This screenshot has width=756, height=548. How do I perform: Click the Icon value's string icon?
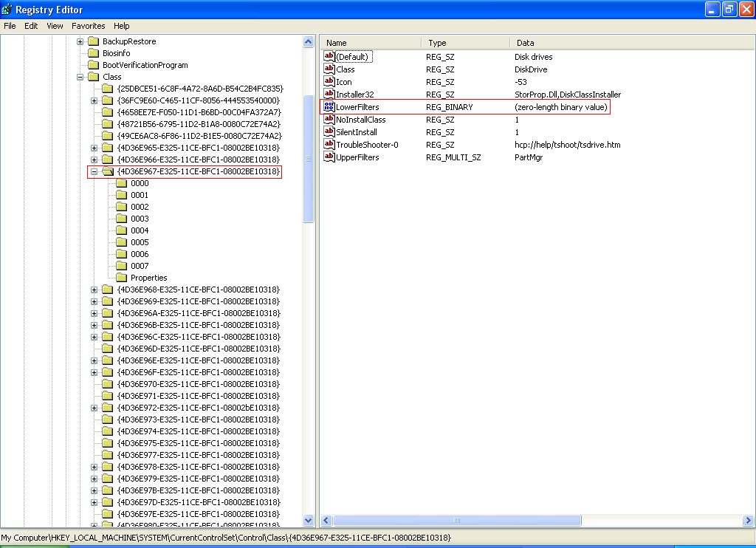pyautogui.click(x=329, y=81)
